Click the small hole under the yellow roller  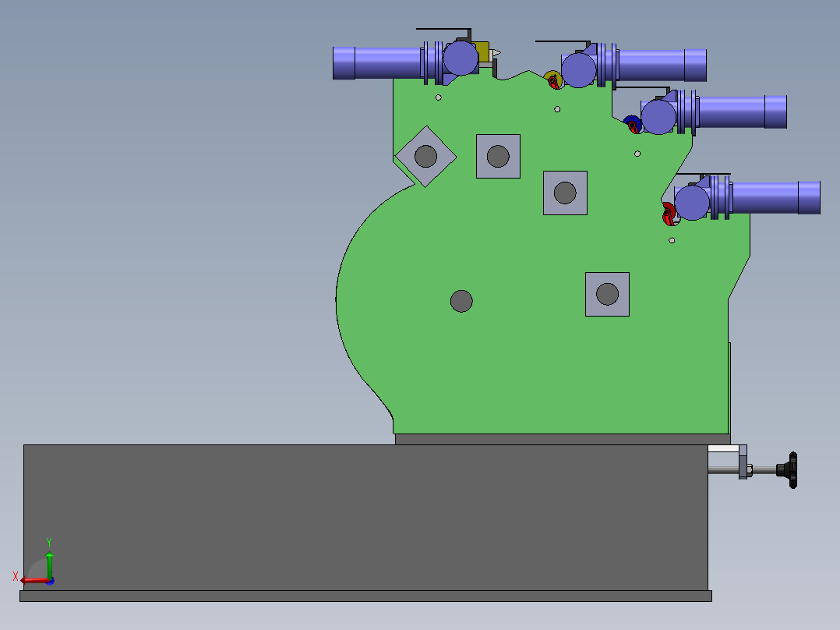(x=557, y=109)
